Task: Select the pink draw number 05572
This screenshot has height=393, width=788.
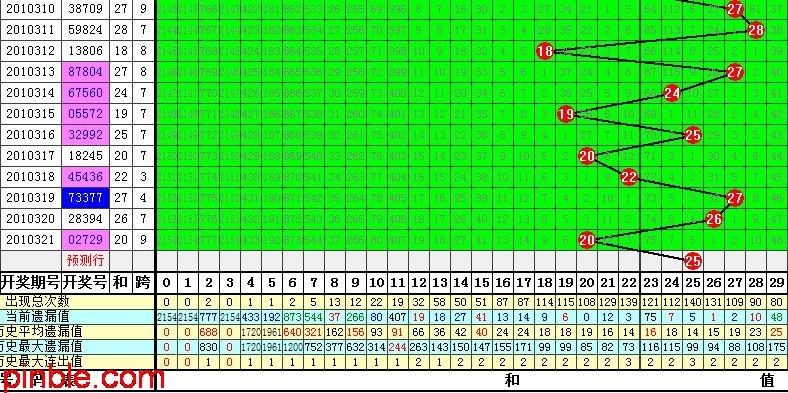Action: click(x=85, y=114)
